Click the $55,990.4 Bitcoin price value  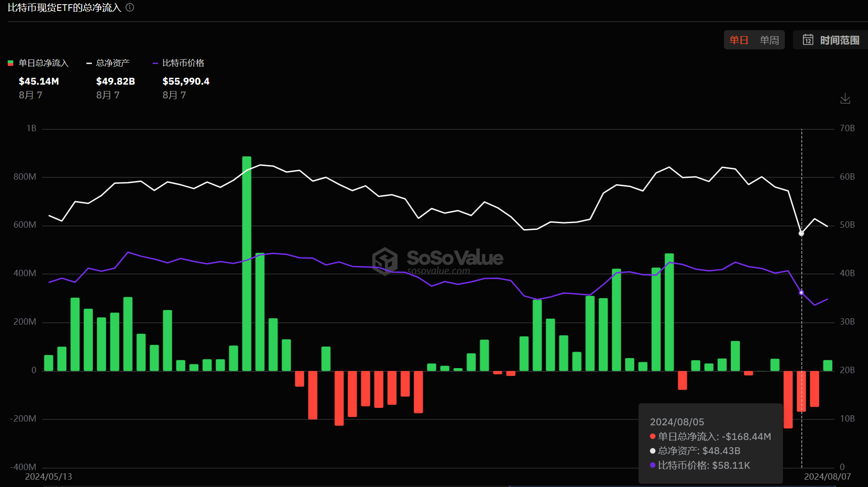tap(186, 81)
